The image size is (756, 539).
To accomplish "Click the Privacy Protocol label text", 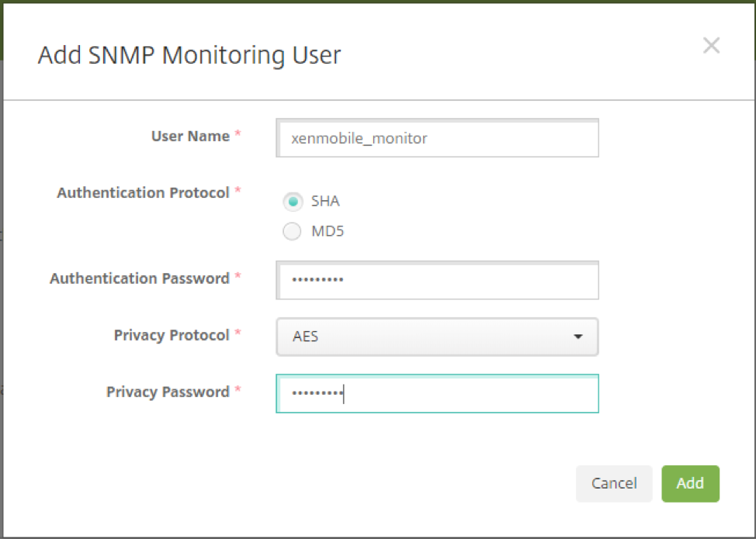I will [172, 335].
